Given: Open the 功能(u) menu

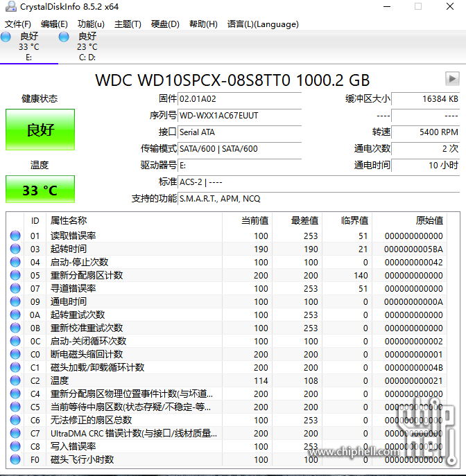Looking at the screenshot, I should click(91, 24).
